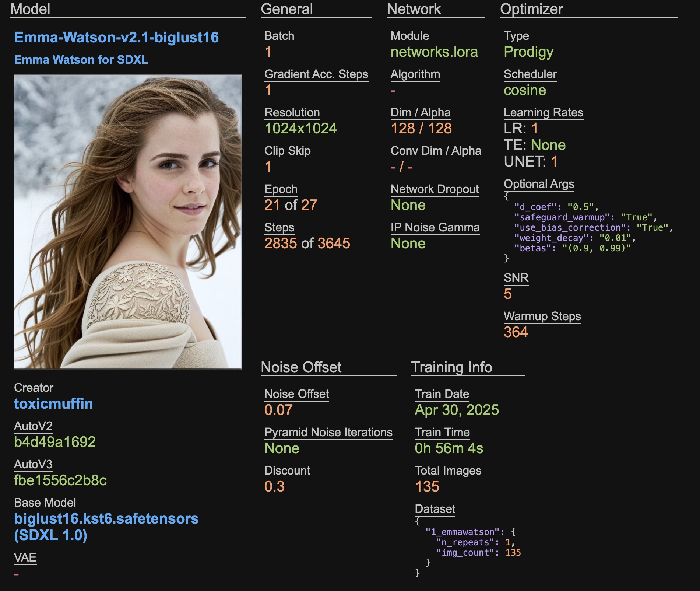Image resolution: width=700 pixels, height=591 pixels.
Task: Select the "n_repeats": 1 dataset line
Action: (475, 542)
